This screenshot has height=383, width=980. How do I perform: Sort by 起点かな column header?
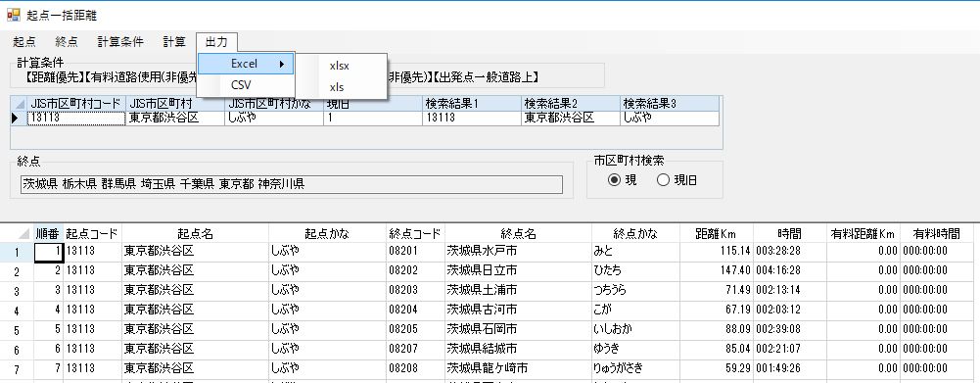[x=328, y=234]
